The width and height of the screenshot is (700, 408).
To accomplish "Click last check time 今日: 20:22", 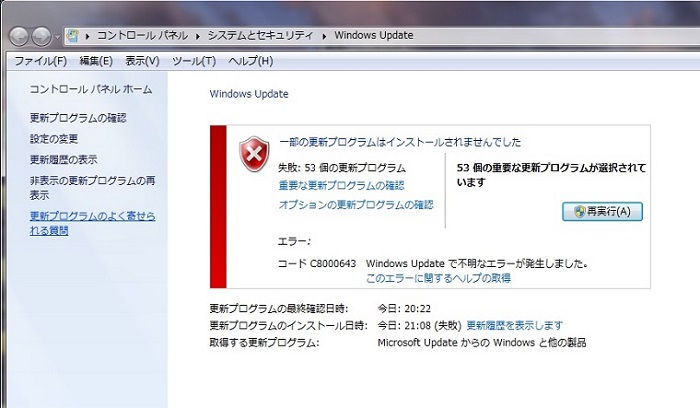I will [x=404, y=308].
